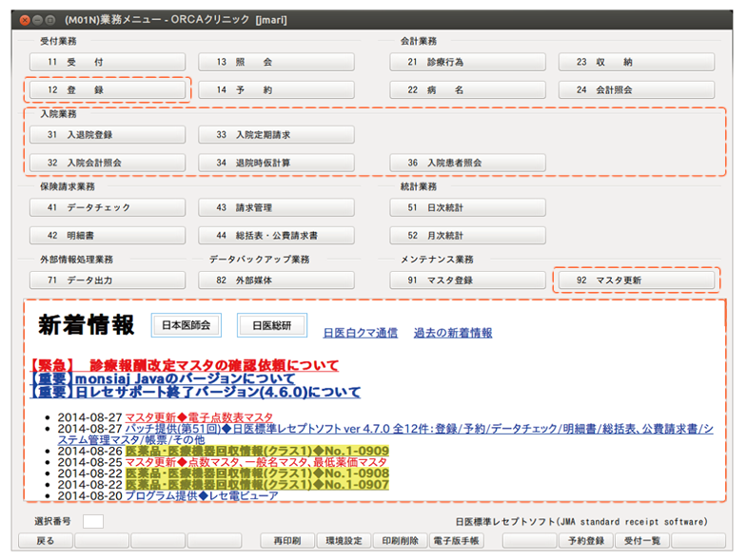Select the 22 病名 disease name button
The image size is (747, 560).
pyautogui.click(x=467, y=90)
